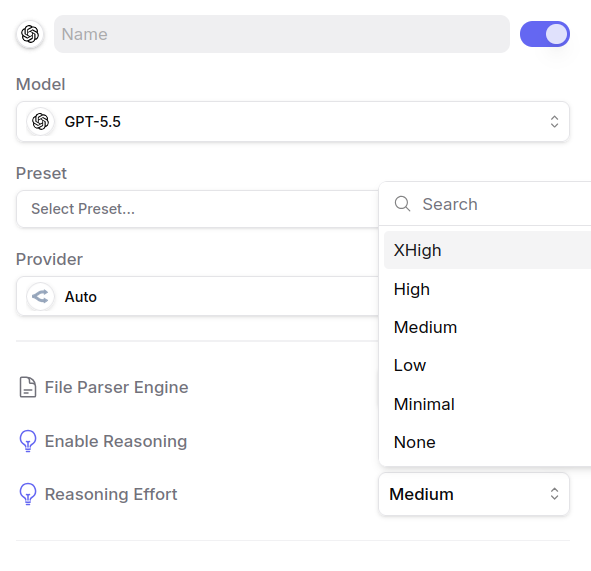The image size is (591, 571).
Task: Click the up-down chevron of the Model selector
Action: click(554, 122)
